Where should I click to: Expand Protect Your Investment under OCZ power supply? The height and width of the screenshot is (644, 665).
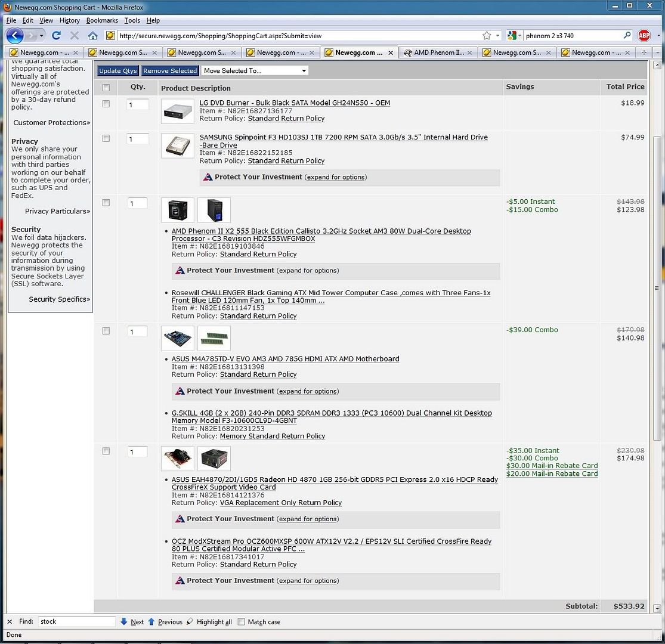pos(308,581)
